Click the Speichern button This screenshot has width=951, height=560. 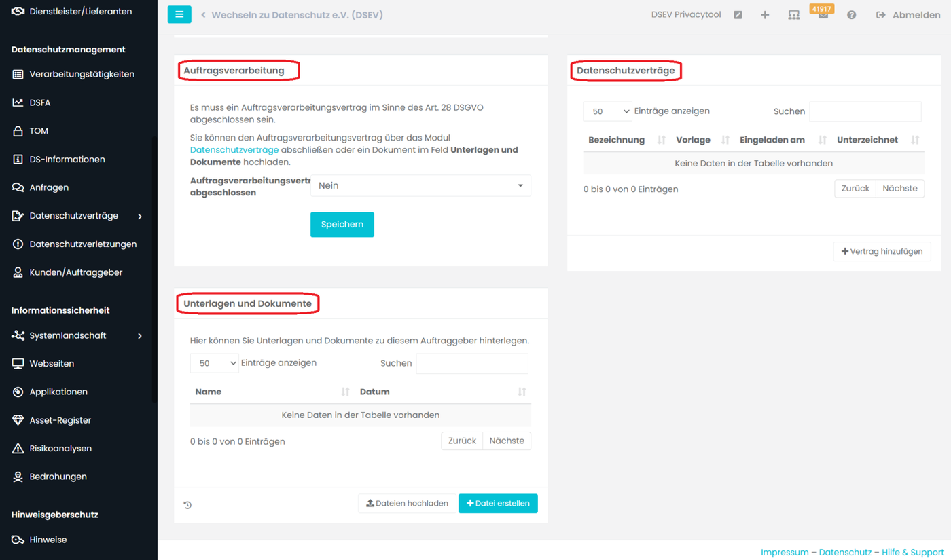pyautogui.click(x=342, y=225)
